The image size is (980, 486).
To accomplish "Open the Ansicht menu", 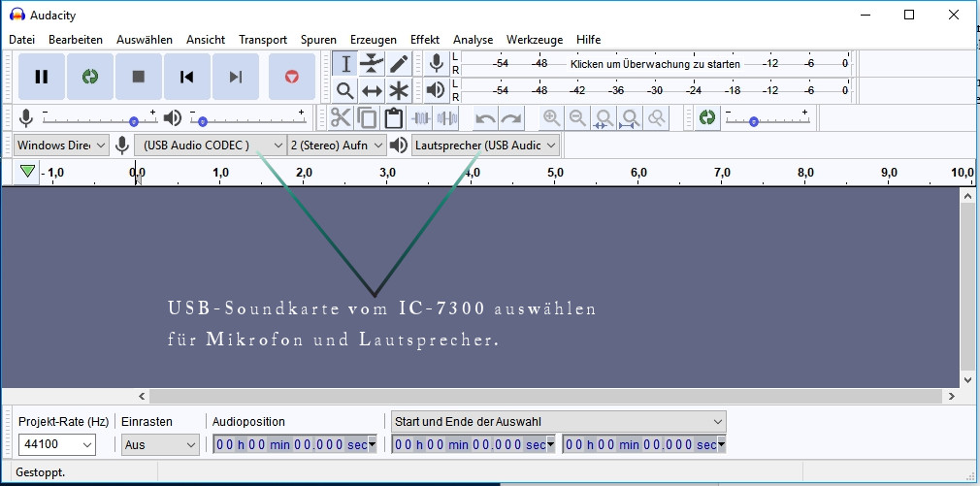I will [x=206, y=40].
